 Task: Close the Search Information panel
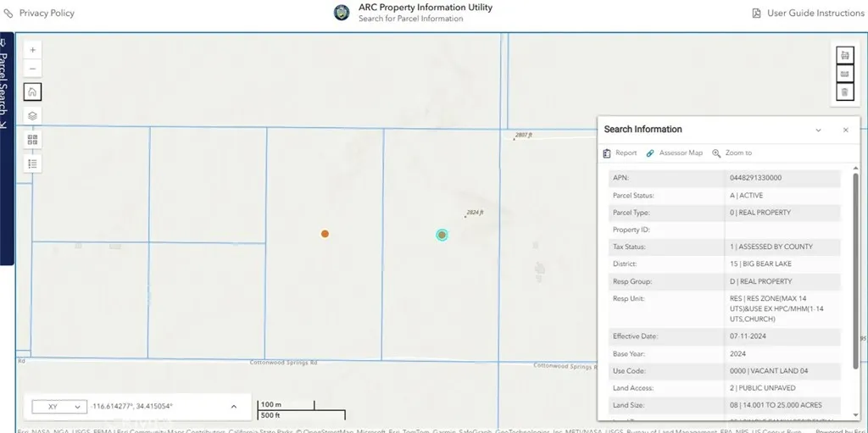click(x=845, y=130)
